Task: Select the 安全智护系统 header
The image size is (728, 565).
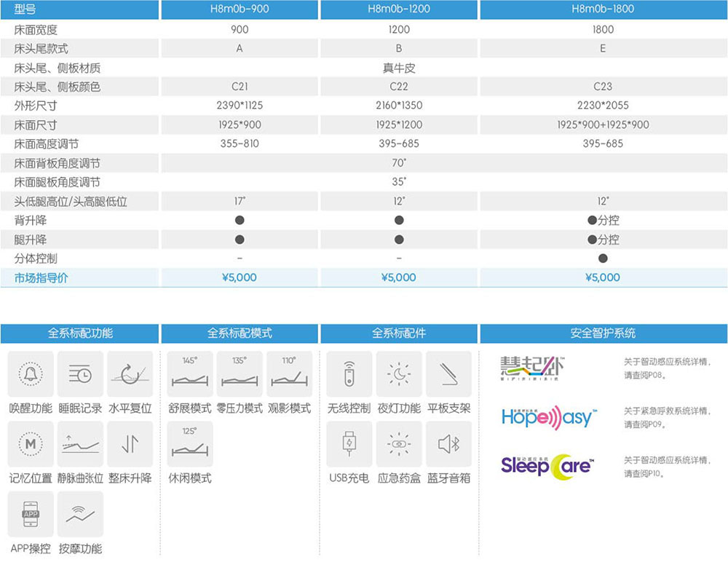Action: pyautogui.click(x=603, y=333)
